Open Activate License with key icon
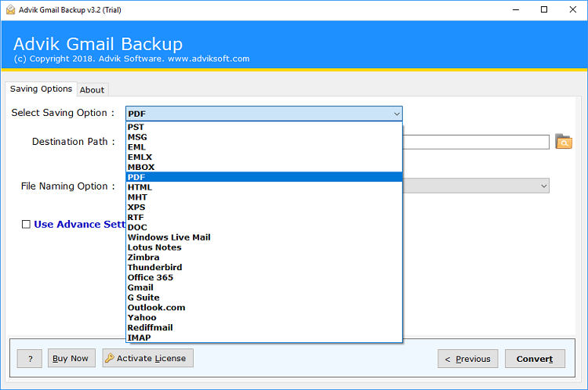 click(x=147, y=358)
